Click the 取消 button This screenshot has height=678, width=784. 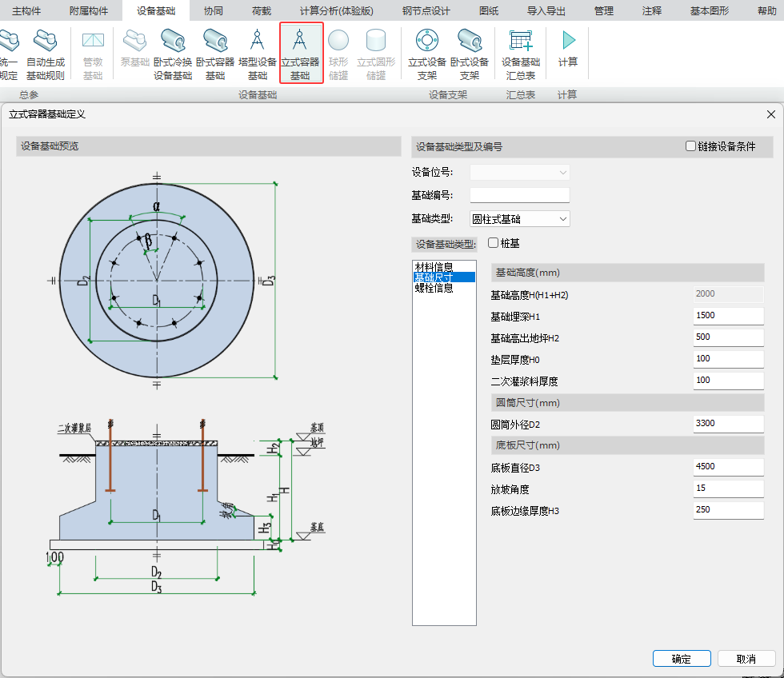tap(746, 659)
